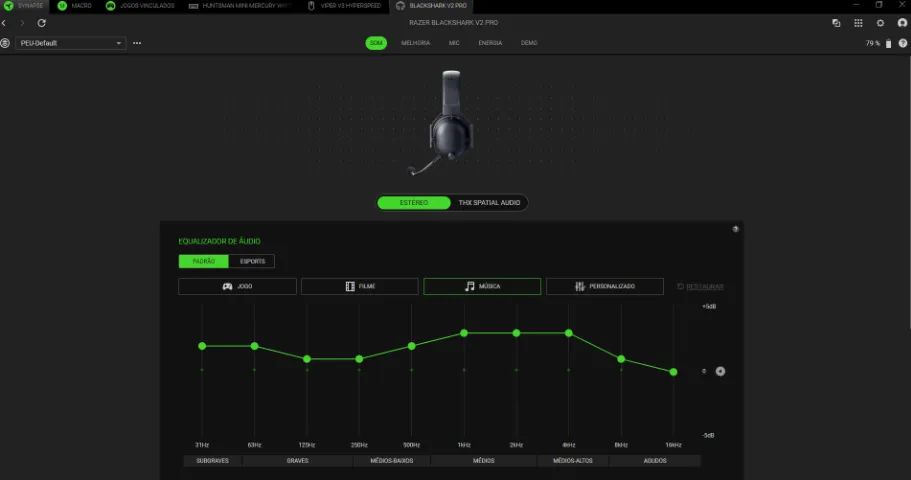This screenshot has height=480, width=911.
Task: Click the mouse icon on Viper tab
Action: [311, 6]
